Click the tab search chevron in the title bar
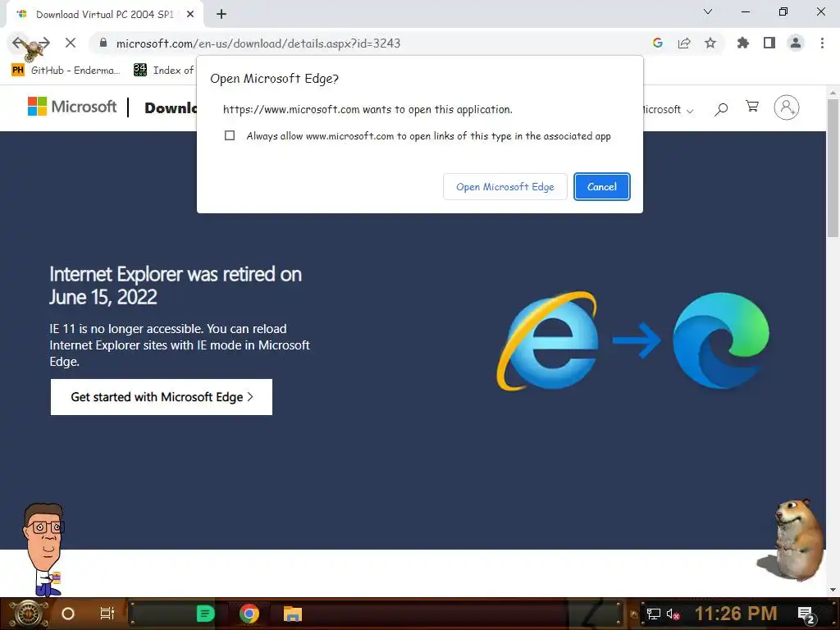The width and height of the screenshot is (840, 630). click(x=708, y=11)
